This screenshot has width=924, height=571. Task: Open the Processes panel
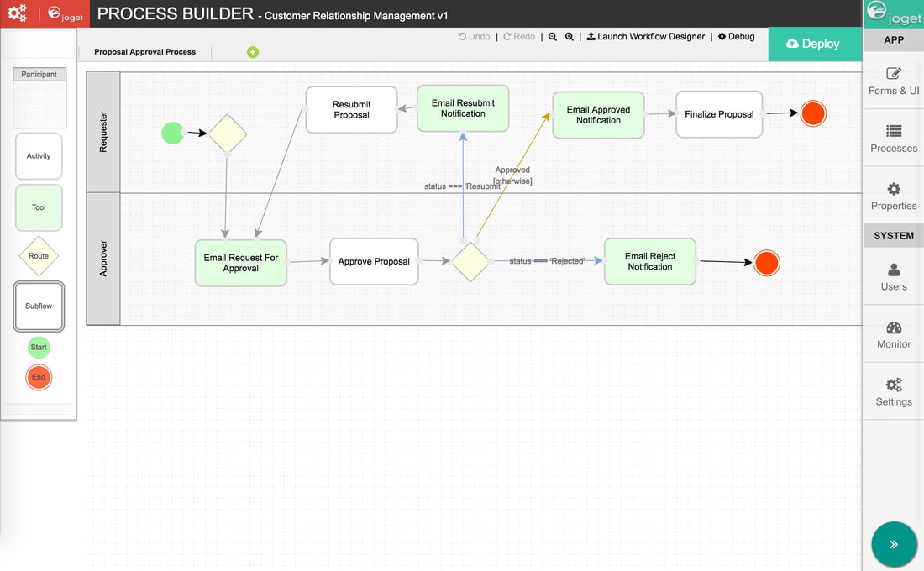pos(893,139)
